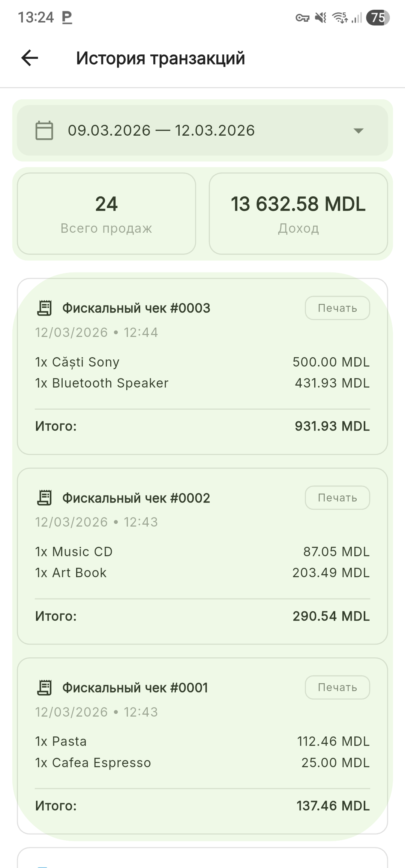The width and height of the screenshot is (405, 868).
Task: Open the total sales count card
Action: [x=106, y=214]
